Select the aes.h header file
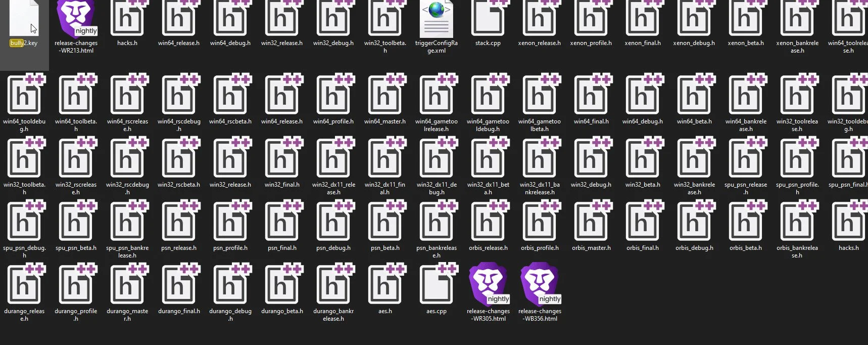 tap(384, 286)
